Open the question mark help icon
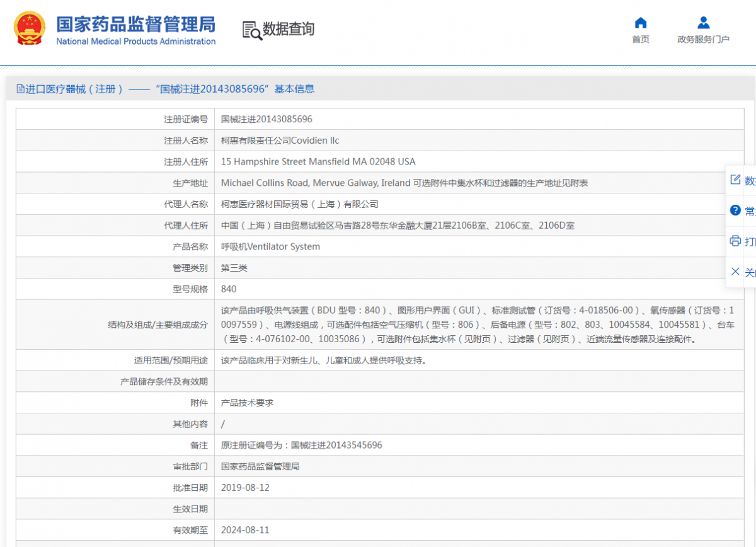 tap(735, 210)
